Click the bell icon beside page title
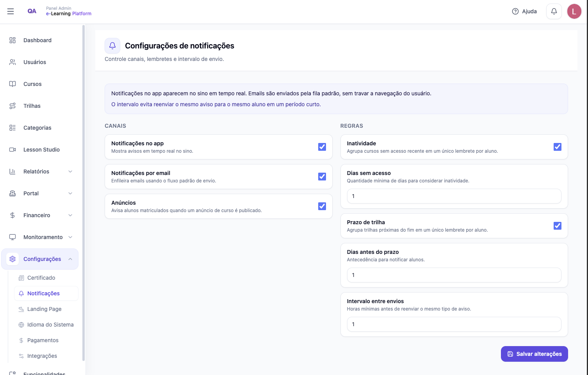 click(112, 46)
